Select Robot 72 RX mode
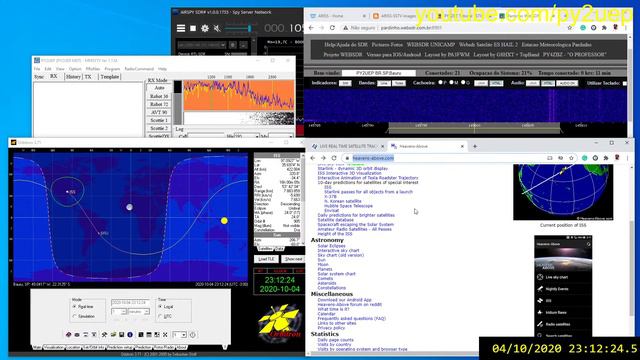Viewport: 640px width, 360px height. [x=159, y=104]
